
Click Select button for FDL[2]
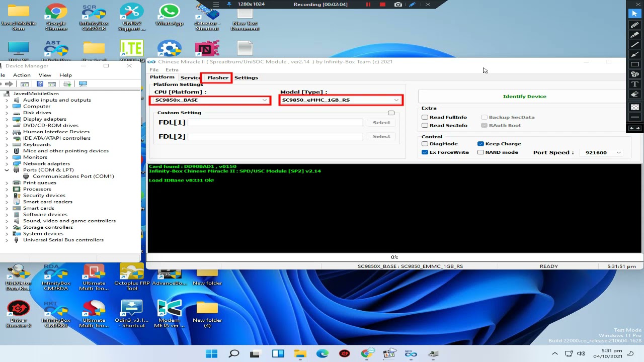[x=381, y=136]
